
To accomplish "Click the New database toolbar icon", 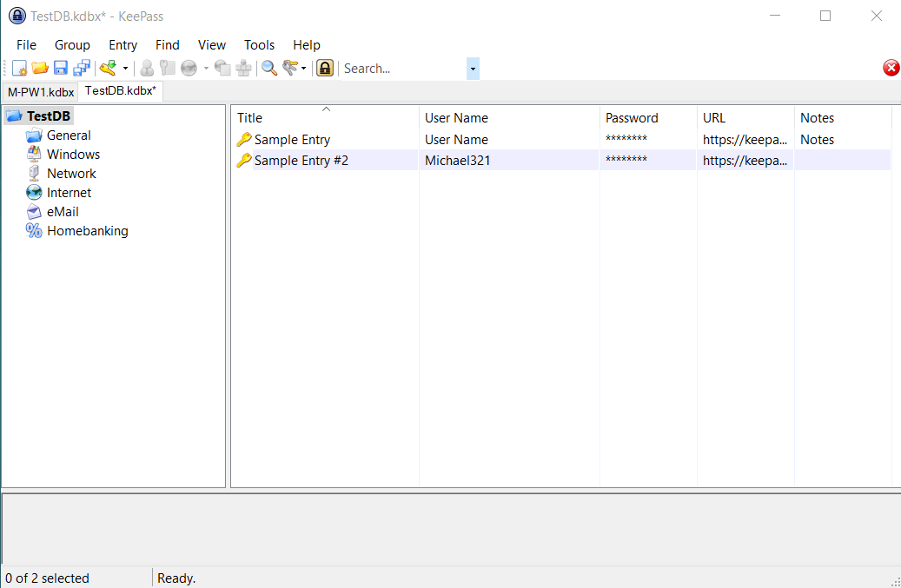I will click(19, 69).
